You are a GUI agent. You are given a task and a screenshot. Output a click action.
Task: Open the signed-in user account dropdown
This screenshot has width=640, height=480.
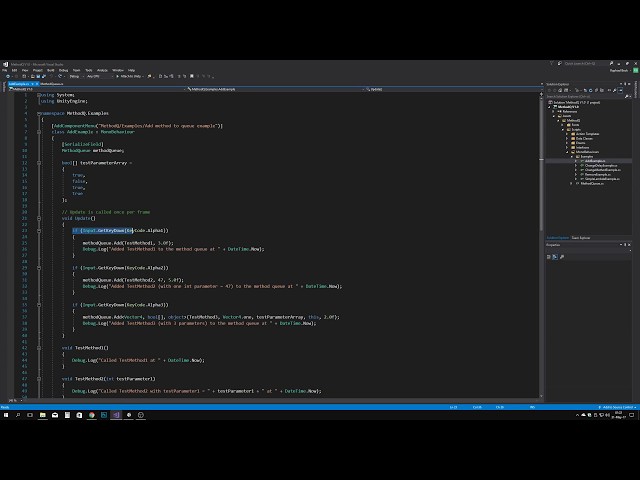tap(620, 70)
